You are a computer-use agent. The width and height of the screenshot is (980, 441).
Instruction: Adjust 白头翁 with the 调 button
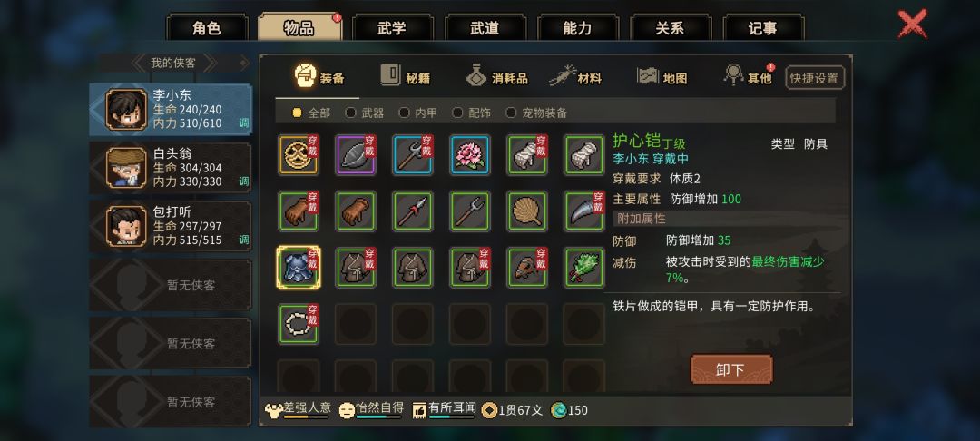[x=244, y=181]
